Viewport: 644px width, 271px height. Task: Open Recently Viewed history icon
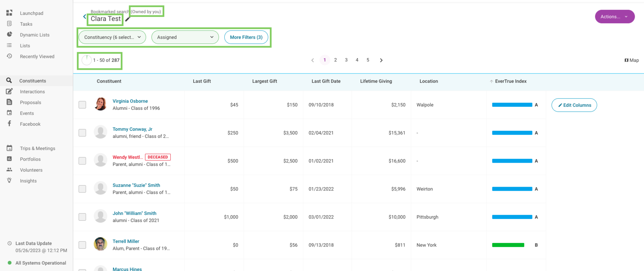click(x=9, y=56)
